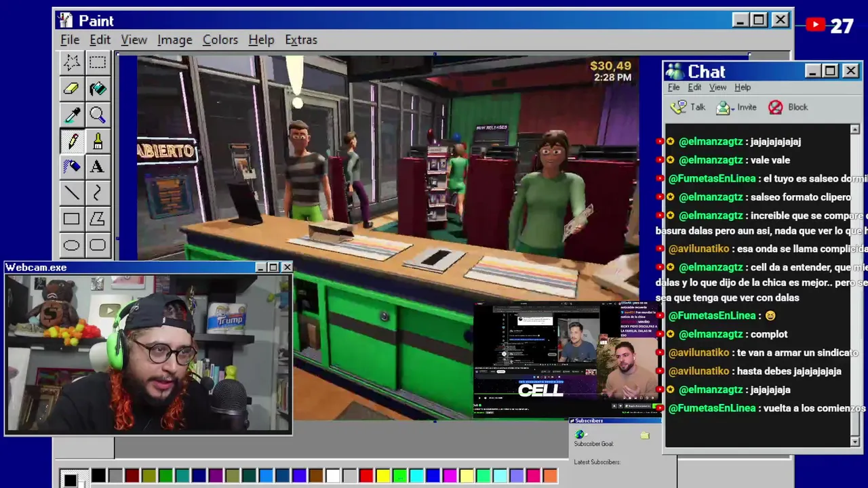Click the Chat scrollbar up arrow

coord(854,129)
